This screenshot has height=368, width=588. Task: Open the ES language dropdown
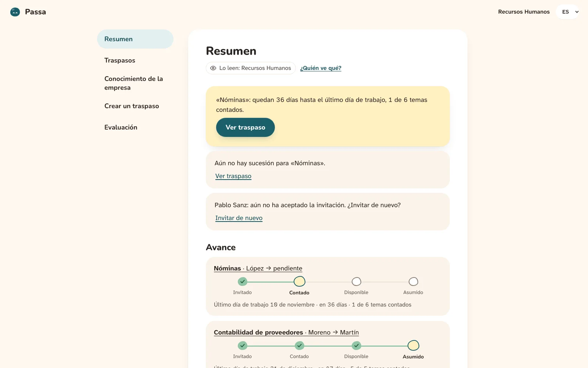[x=568, y=12]
